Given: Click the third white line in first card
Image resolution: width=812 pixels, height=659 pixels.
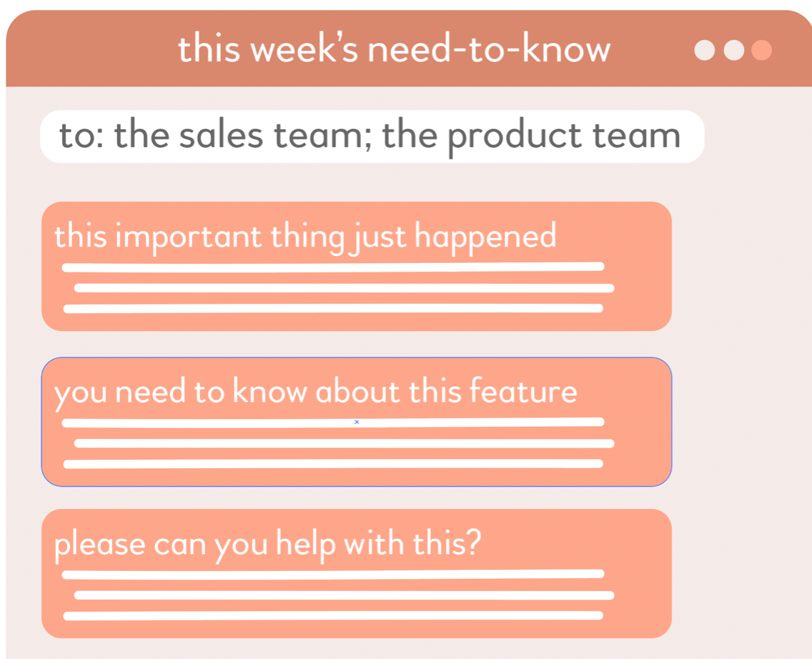Looking at the screenshot, I should coord(332,309).
